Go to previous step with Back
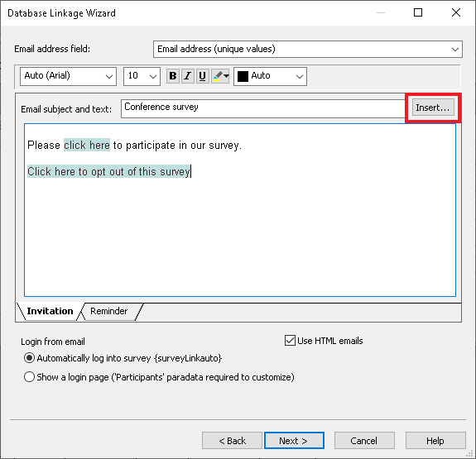Viewport: 476px width, 459px height. tap(233, 441)
